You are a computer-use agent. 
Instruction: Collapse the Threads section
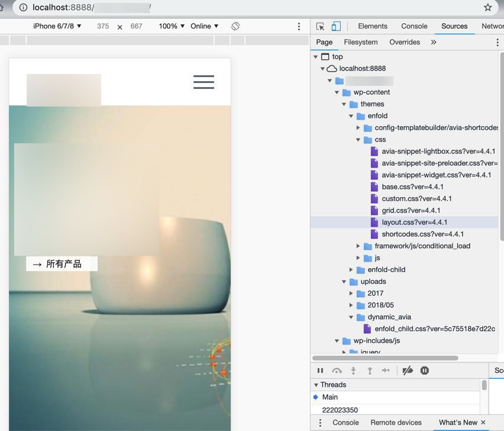[316, 385]
